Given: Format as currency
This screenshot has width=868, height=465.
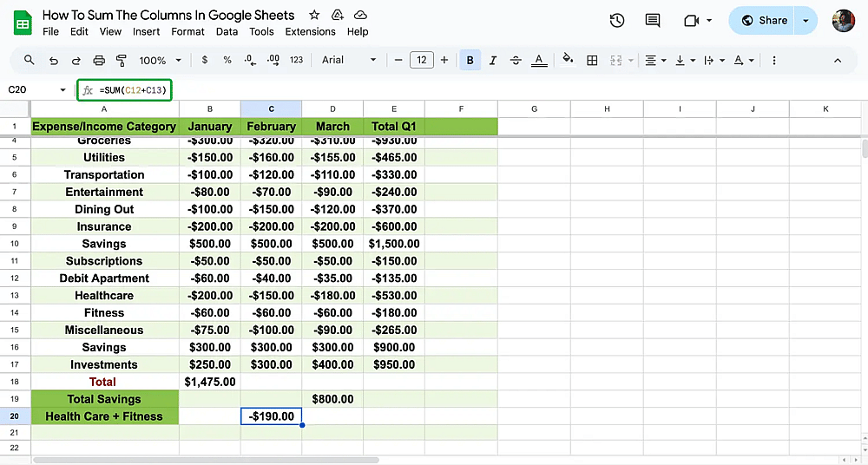Looking at the screenshot, I should pos(205,60).
